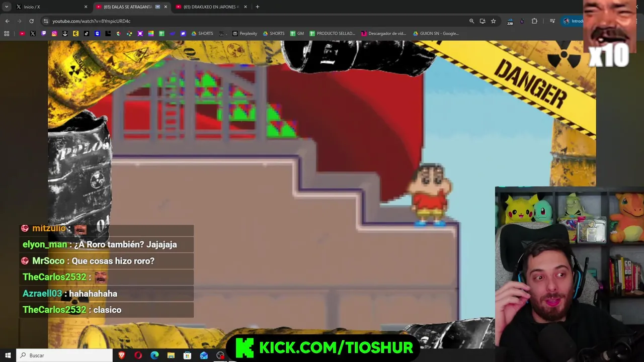
Task: Open the Windows Start menu
Action: coord(8,355)
